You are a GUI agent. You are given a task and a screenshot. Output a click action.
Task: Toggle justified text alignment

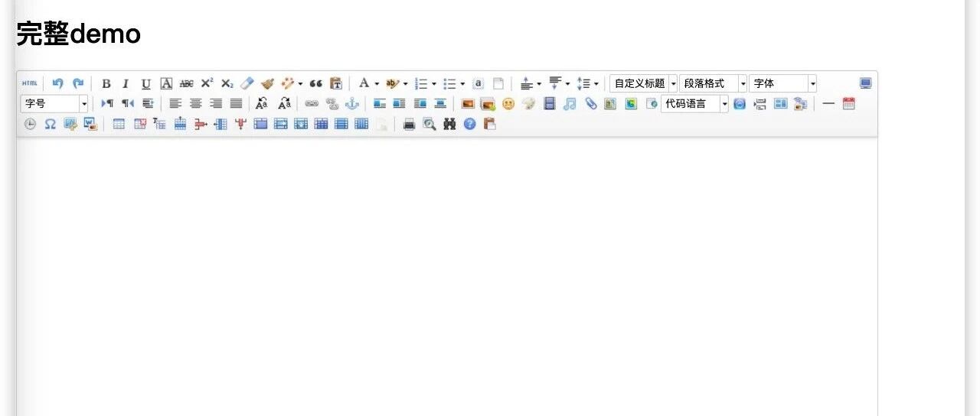237,103
